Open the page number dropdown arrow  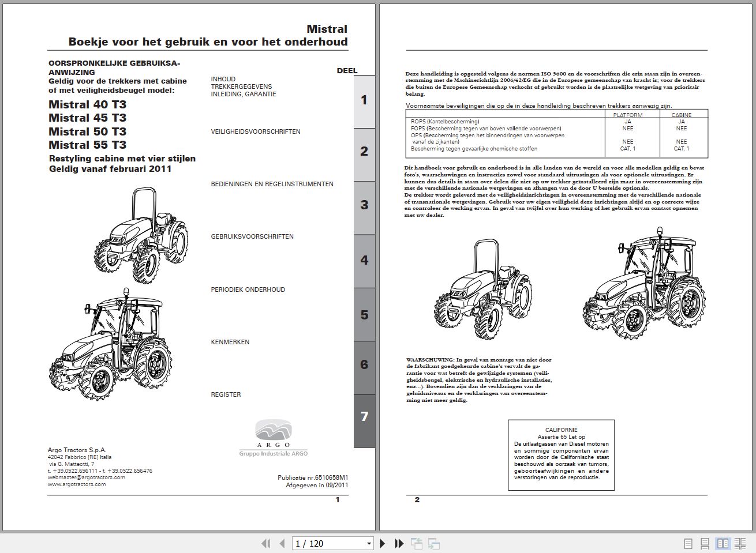369,543
